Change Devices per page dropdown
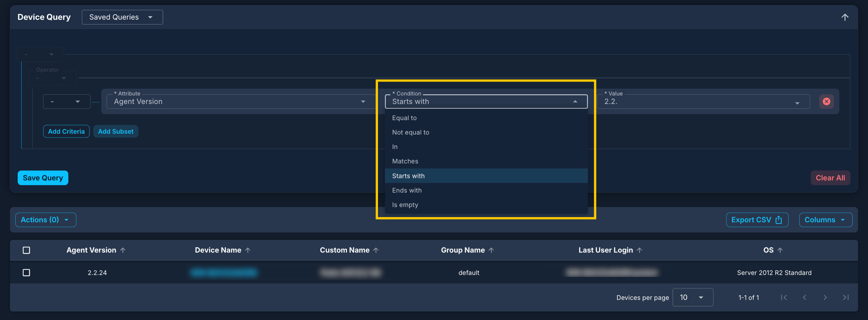The image size is (868, 320). coord(692,298)
